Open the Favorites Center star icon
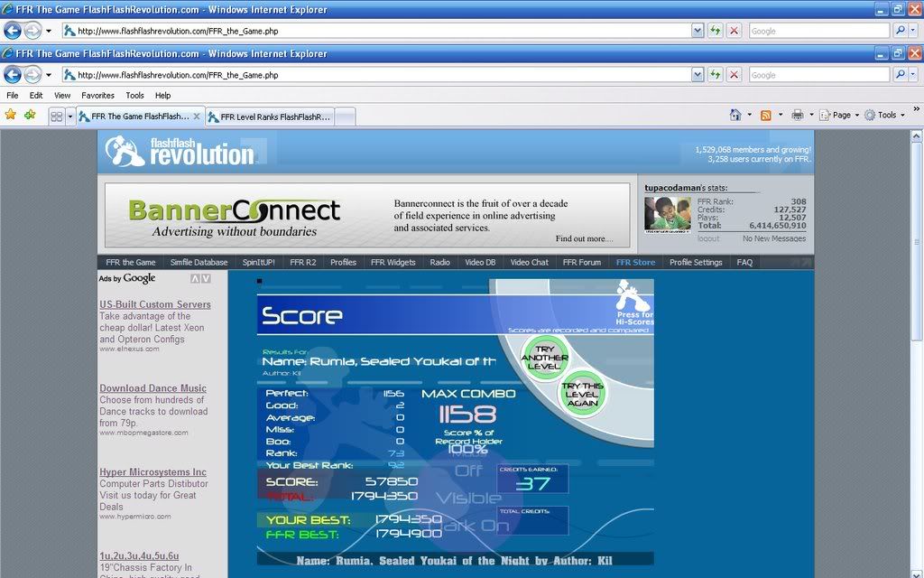 tap(11, 115)
